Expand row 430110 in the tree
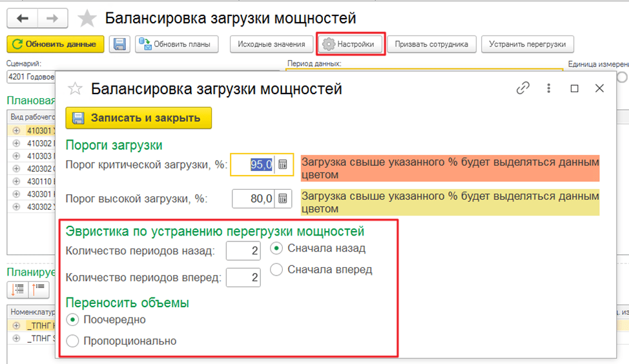Screen dimensions: 629x364 click(16, 181)
